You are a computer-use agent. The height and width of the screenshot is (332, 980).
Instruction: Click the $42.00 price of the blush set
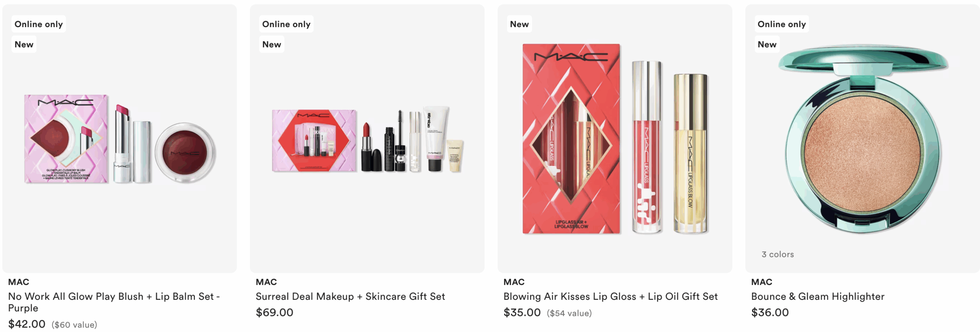[27, 324]
